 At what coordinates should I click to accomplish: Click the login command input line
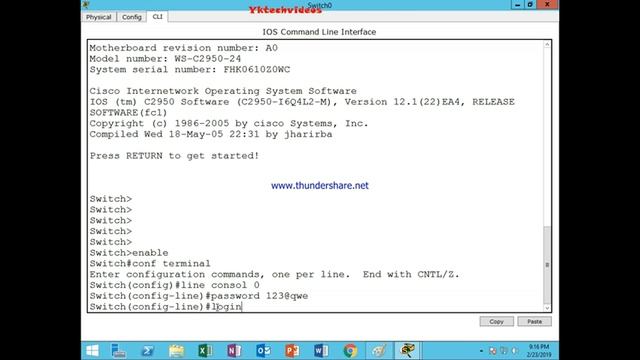coord(166,307)
